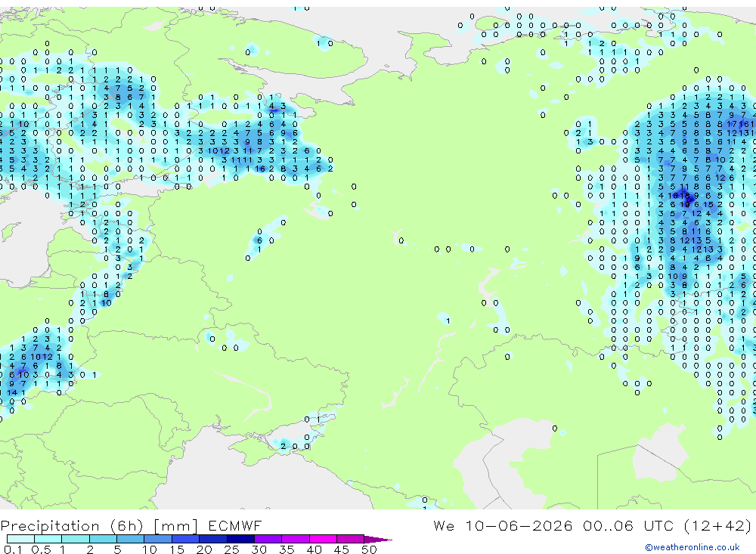Click the 2–5 mm legend color segment
Screen dimensions: 756x554
tap(103, 539)
